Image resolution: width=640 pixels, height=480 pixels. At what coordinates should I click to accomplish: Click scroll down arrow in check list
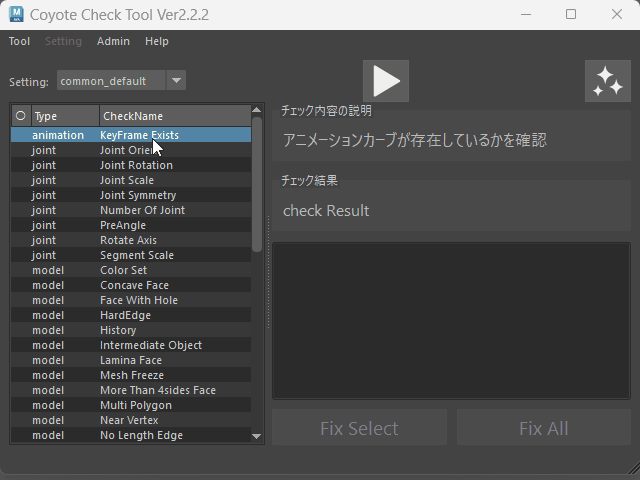pos(257,436)
